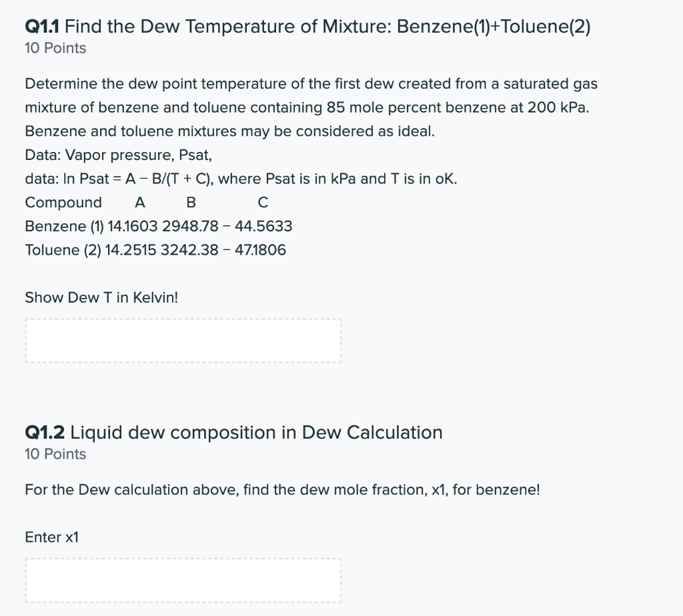
Task: Click the 10 Points label under Q1.2
Action: click(x=55, y=454)
